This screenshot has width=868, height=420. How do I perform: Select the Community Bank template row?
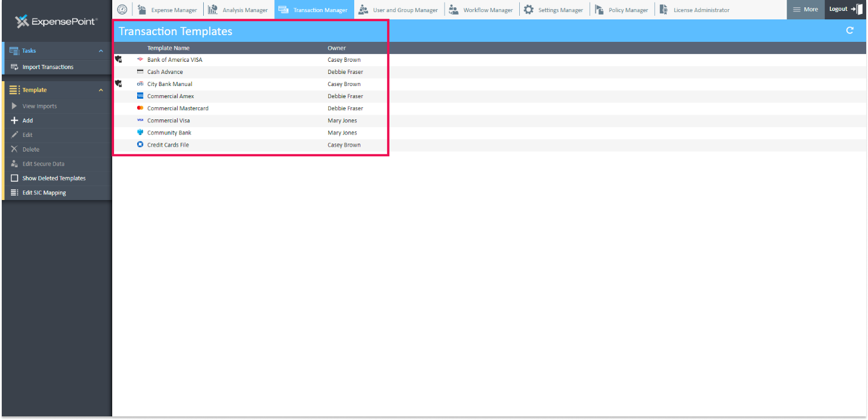click(169, 133)
